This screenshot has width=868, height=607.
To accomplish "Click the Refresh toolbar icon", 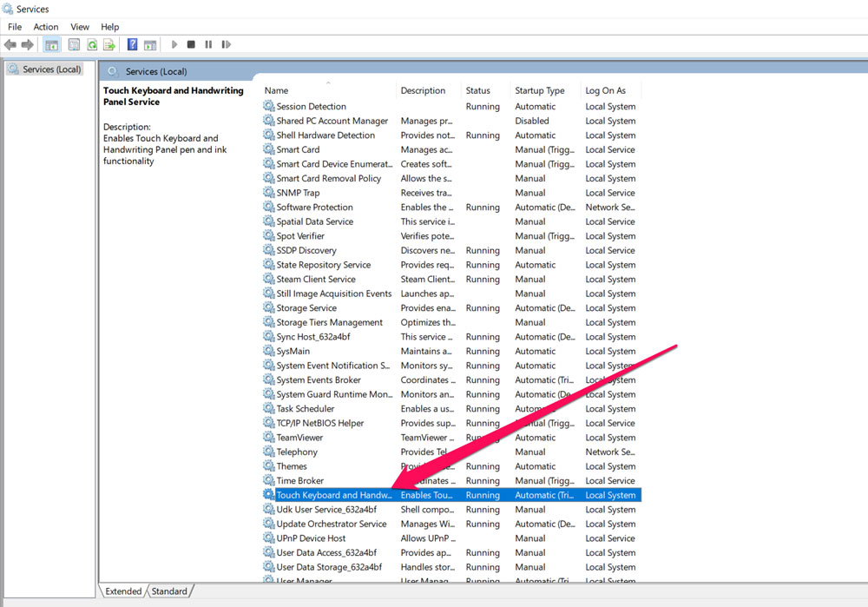I will coord(92,44).
